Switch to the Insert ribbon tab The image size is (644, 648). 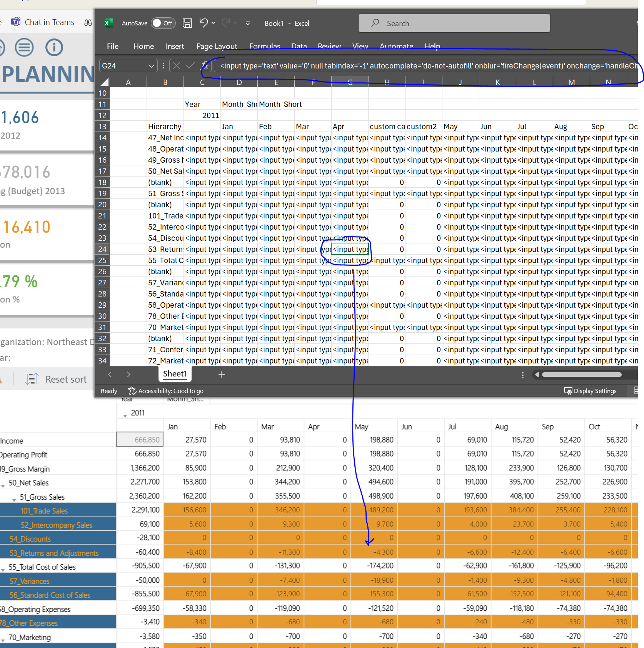[175, 46]
